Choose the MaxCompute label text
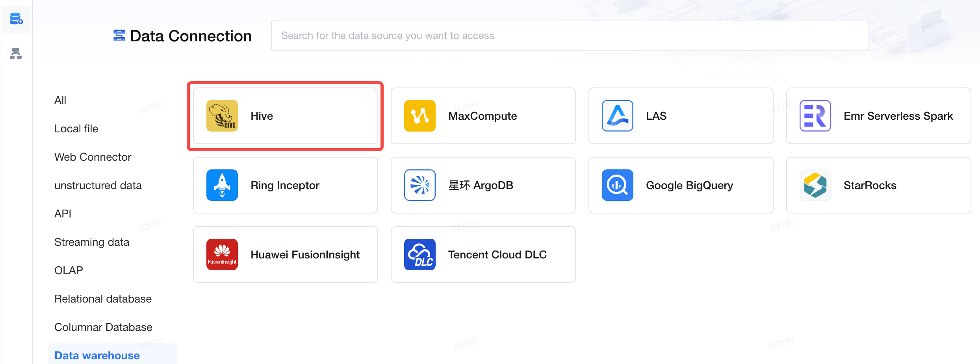 pyautogui.click(x=483, y=116)
